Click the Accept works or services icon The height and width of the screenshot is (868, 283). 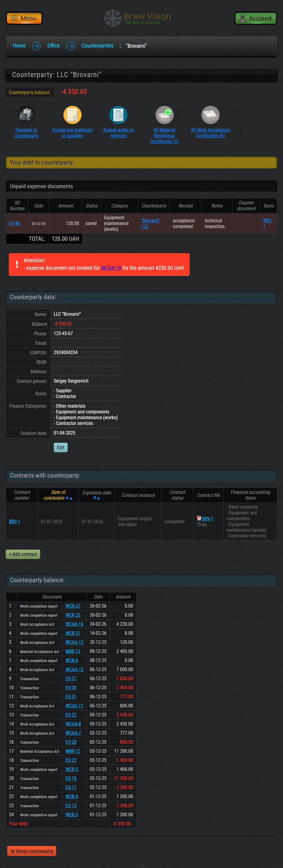tap(118, 115)
